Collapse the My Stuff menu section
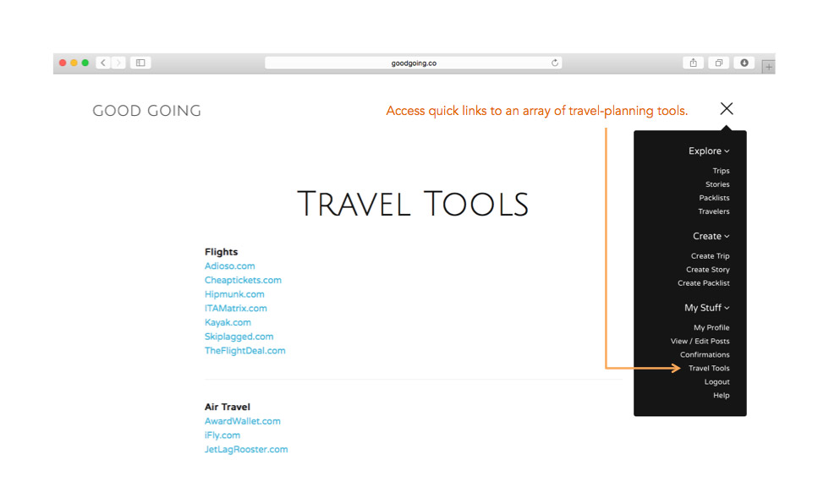This screenshot has width=829, height=504. point(707,308)
